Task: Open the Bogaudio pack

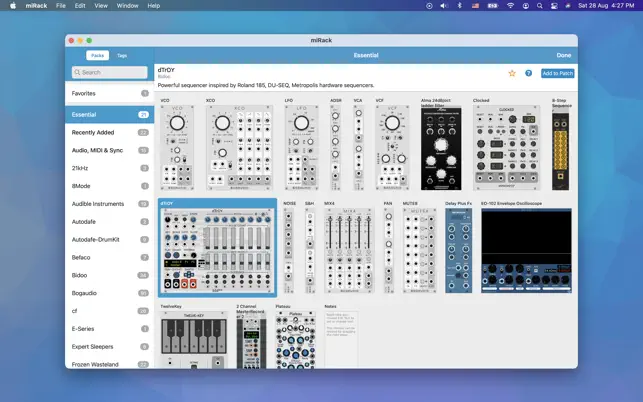Action: tap(109, 293)
